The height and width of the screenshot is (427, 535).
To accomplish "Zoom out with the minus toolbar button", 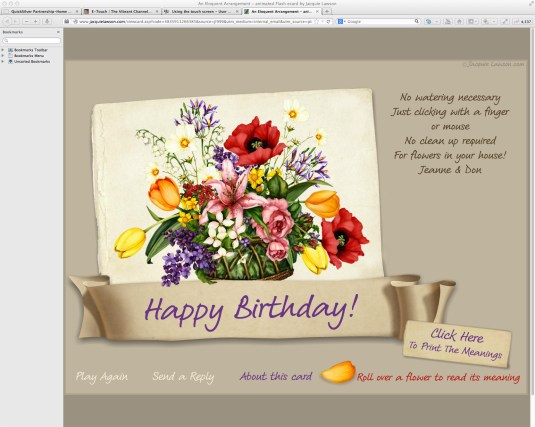I will tap(27, 21).
